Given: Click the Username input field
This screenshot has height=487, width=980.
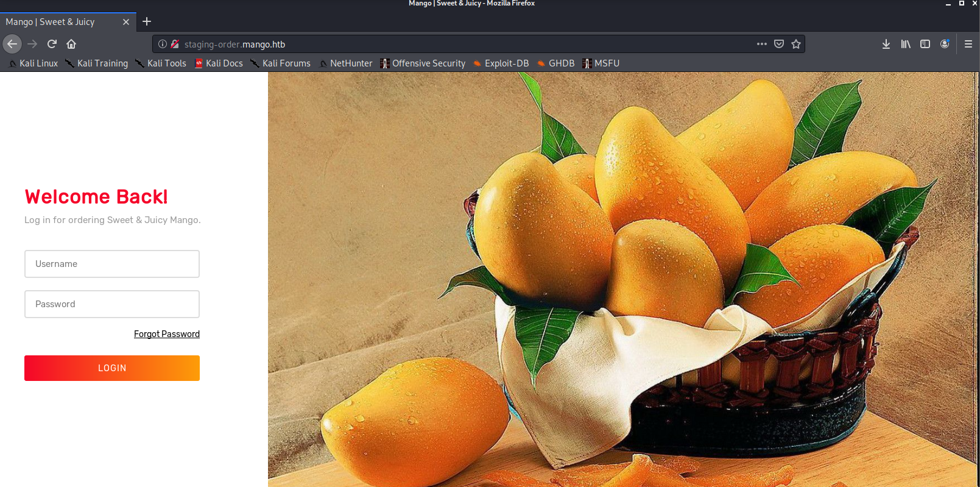Looking at the screenshot, I should pos(112,264).
